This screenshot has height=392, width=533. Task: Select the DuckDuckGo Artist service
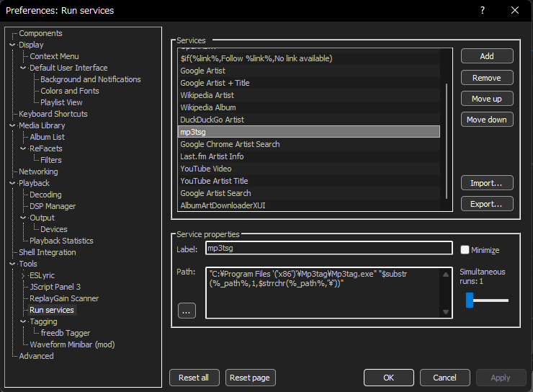309,120
